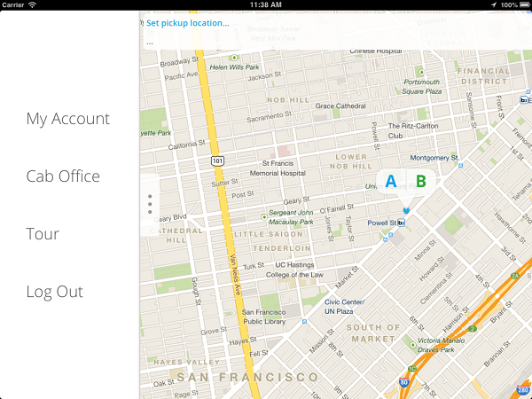532x399 pixels.
Task: Select Cab Office menu item
Action: pos(63,176)
